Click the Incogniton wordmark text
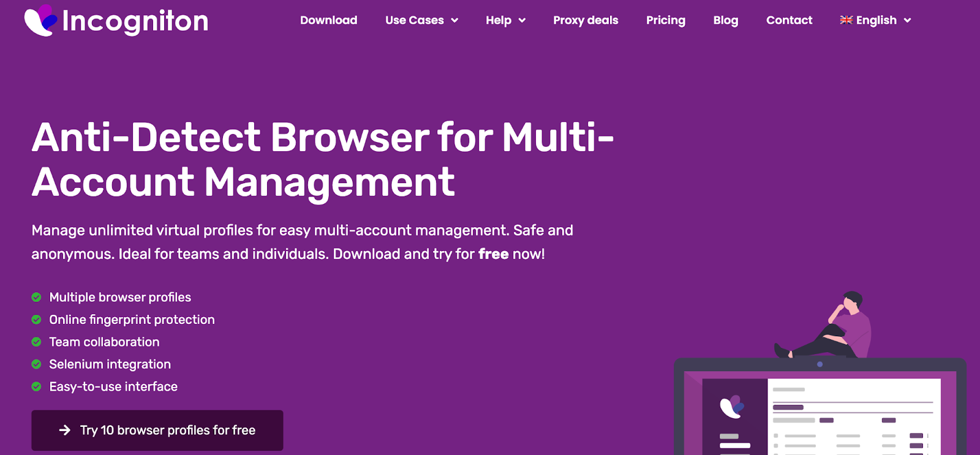This screenshot has height=455, width=980. point(135,21)
